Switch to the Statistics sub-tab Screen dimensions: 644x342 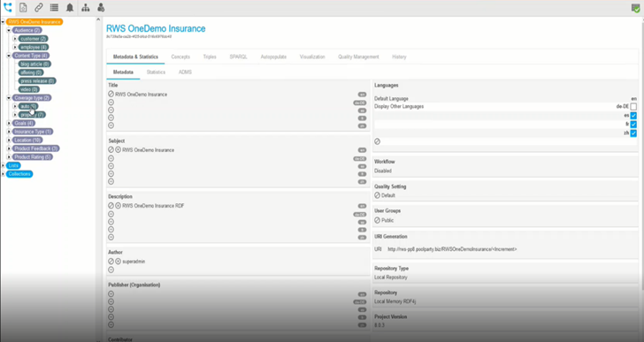click(x=156, y=72)
